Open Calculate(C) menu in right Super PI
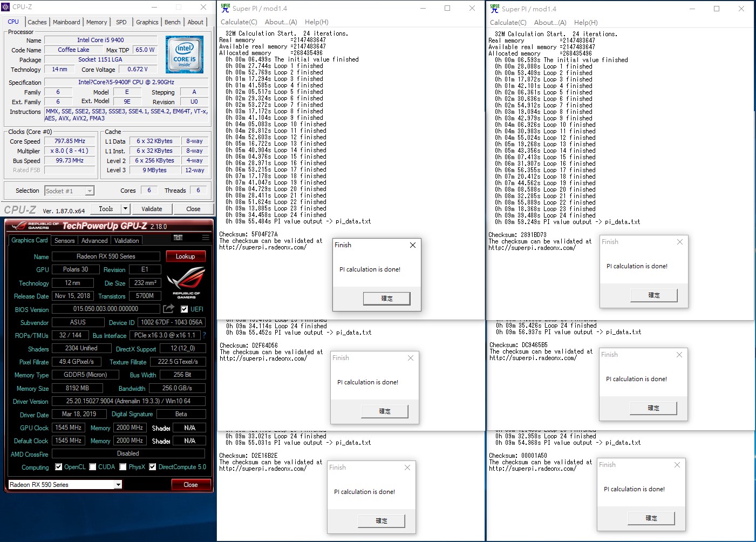The height and width of the screenshot is (542, 756). point(508,23)
